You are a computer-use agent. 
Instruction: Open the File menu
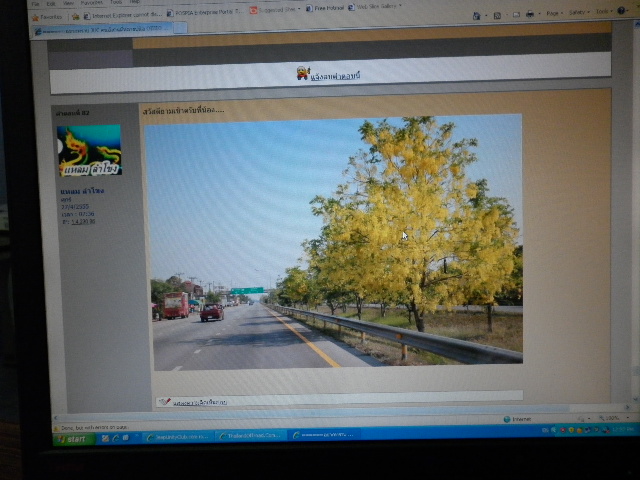tap(36, 4)
